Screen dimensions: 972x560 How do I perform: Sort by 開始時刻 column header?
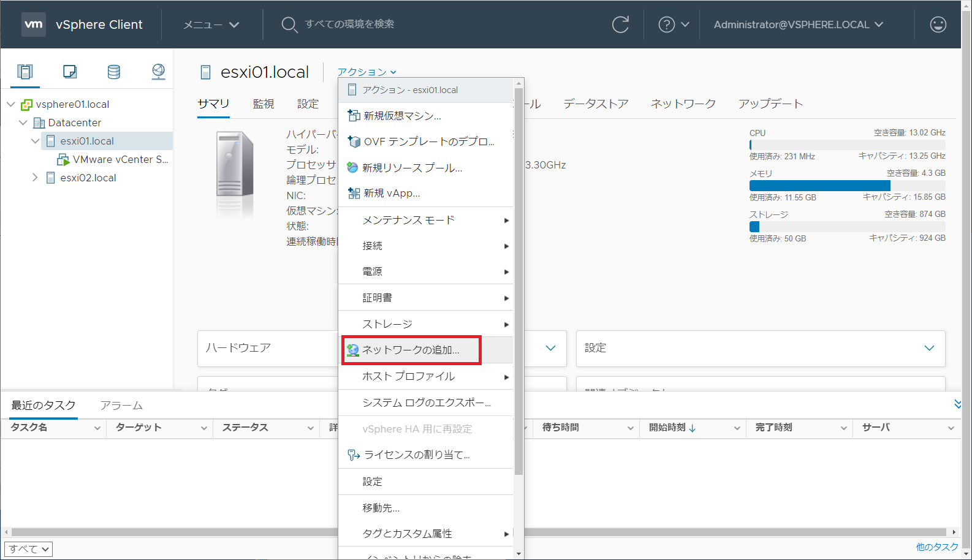pos(672,427)
